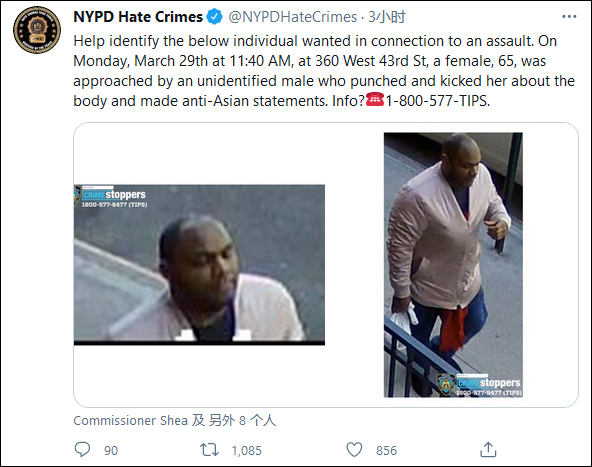
Task: Like the tweet with the heart icon
Action: coord(354,450)
